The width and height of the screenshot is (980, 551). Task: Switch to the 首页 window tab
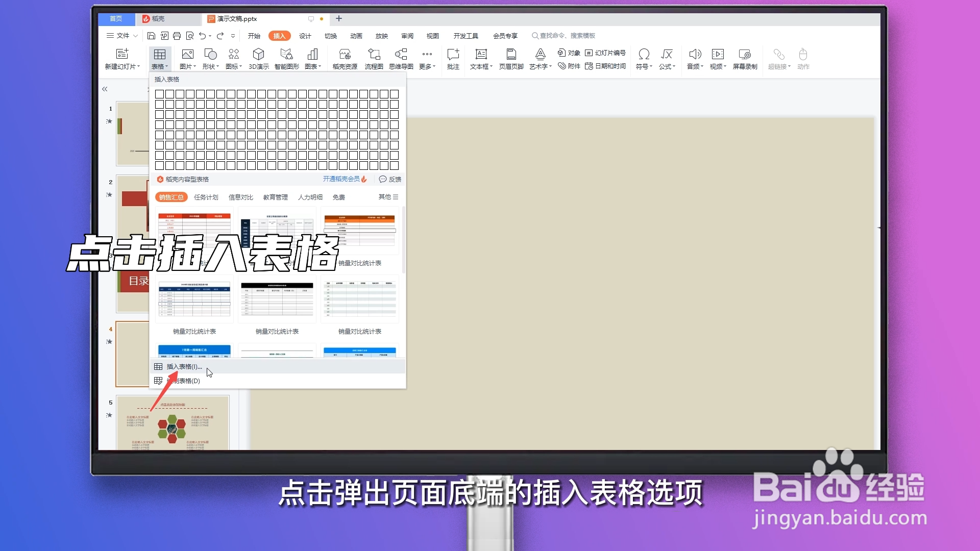(116, 19)
